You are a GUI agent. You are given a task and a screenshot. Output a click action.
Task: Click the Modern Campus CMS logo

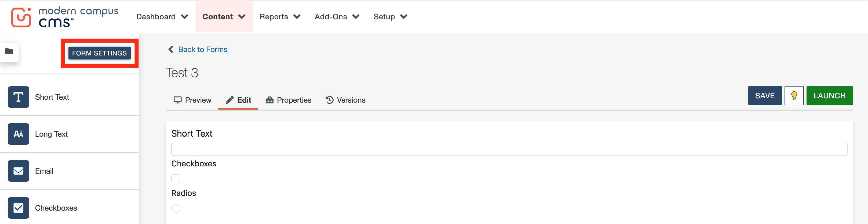(x=64, y=17)
